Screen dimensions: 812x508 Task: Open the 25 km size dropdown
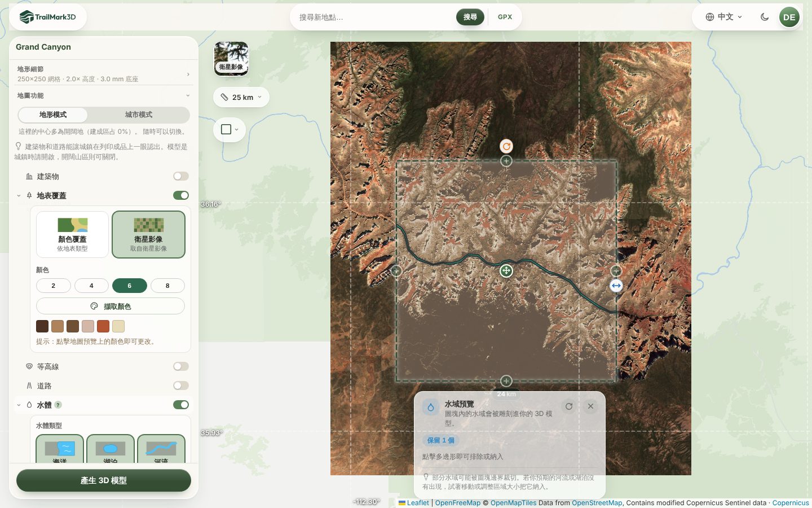click(x=241, y=97)
